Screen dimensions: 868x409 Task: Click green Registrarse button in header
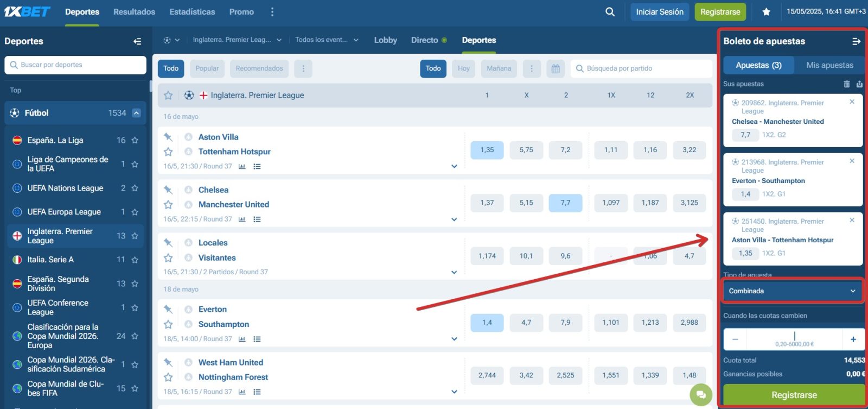click(720, 11)
